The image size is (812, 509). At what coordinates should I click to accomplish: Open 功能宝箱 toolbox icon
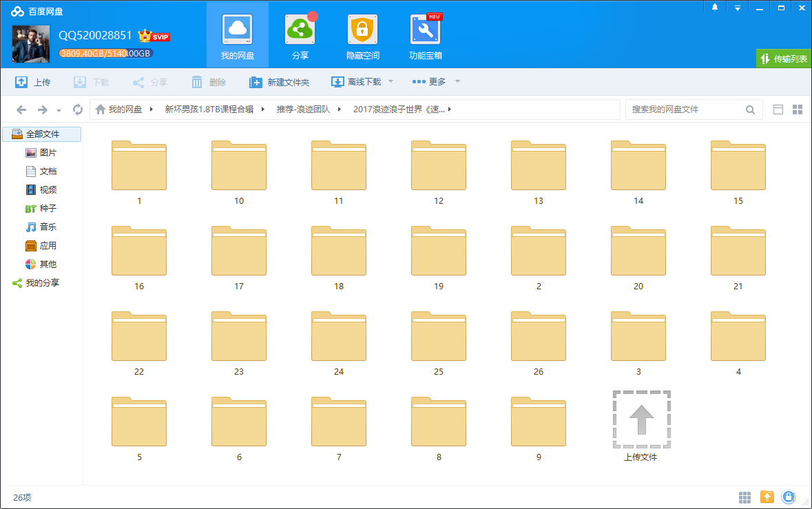425,30
